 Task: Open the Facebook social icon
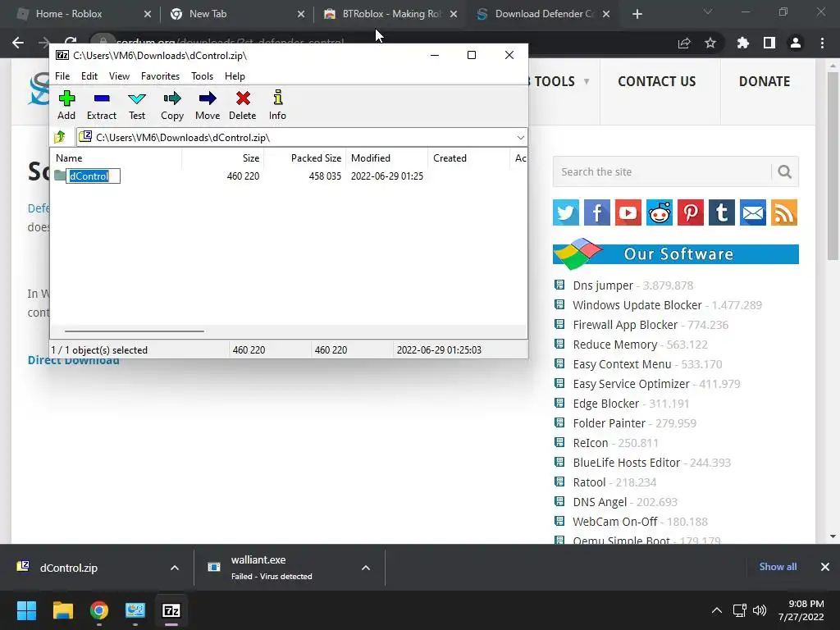click(597, 212)
